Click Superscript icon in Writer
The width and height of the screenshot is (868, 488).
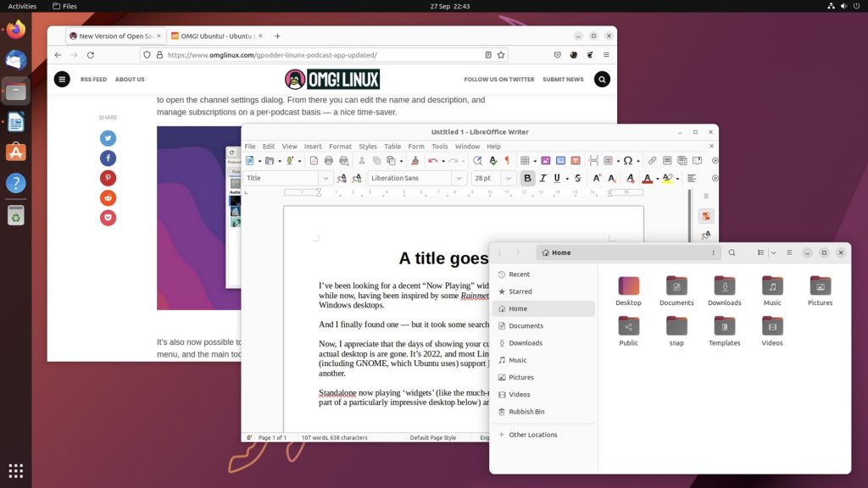[x=596, y=178]
